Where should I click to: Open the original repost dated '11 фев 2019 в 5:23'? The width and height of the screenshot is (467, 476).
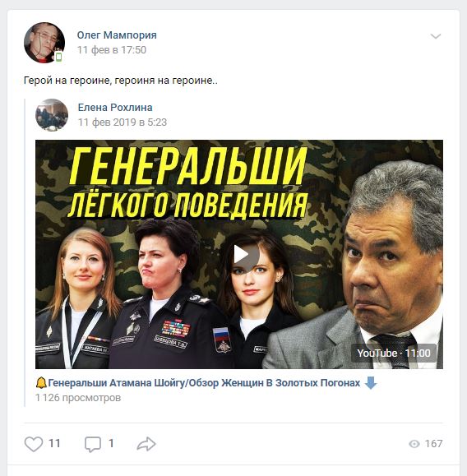[123, 122]
